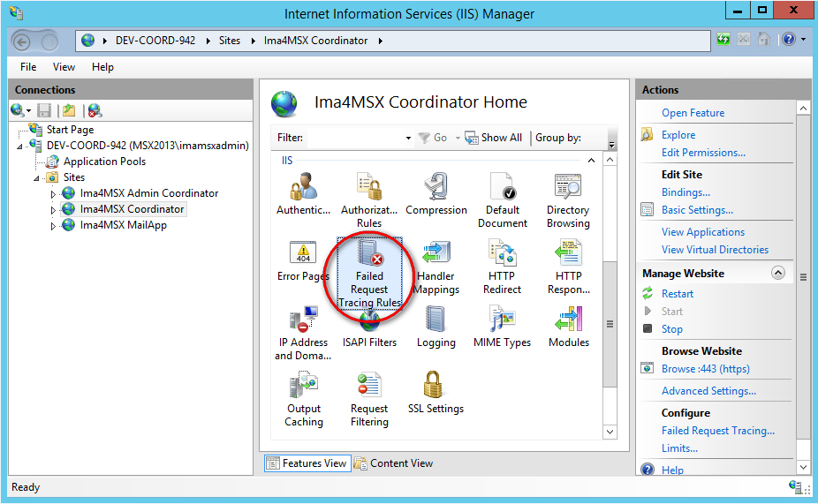
Task: Open the Authorization Rules feature
Action: (x=369, y=200)
